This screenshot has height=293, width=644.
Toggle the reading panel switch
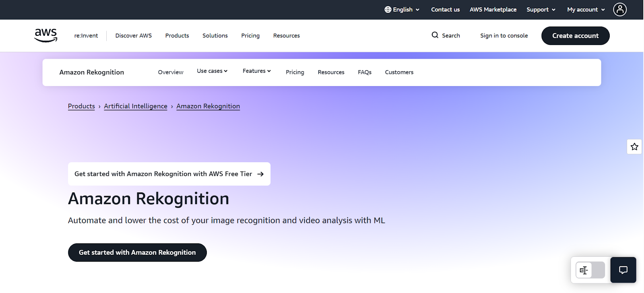point(590,270)
